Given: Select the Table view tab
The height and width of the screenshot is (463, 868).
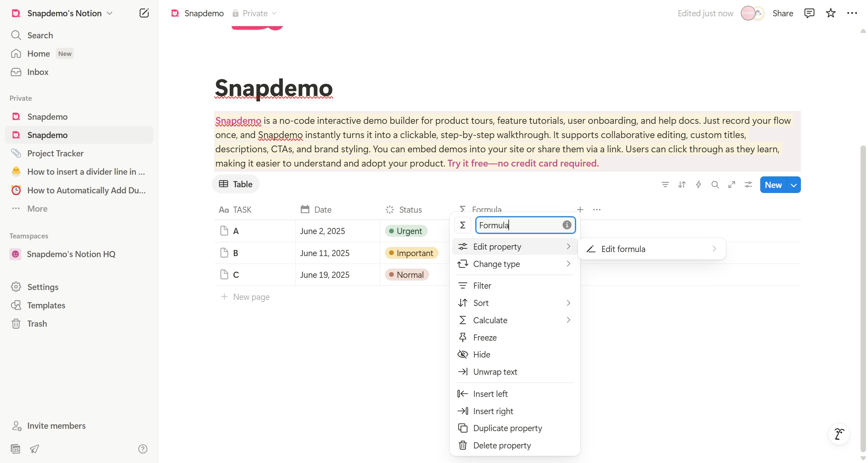Looking at the screenshot, I should (x=236, y=184).
